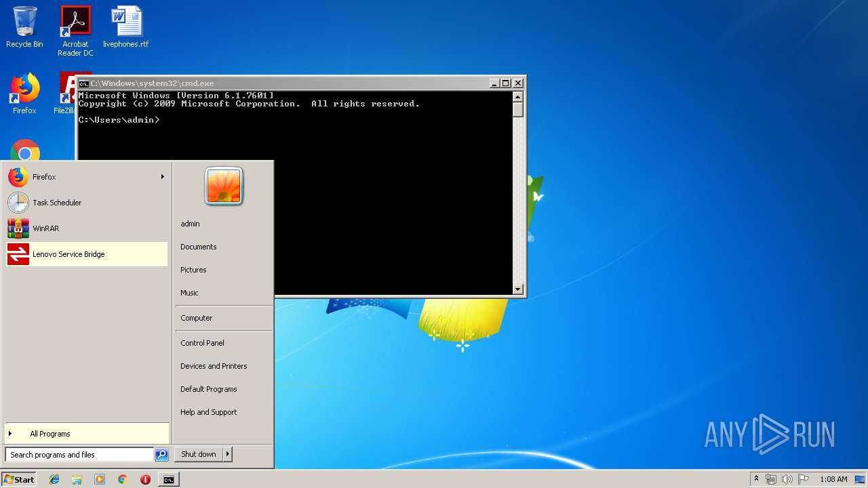
Task: Open the Shut down options arrow
Action: coord(227,454)
